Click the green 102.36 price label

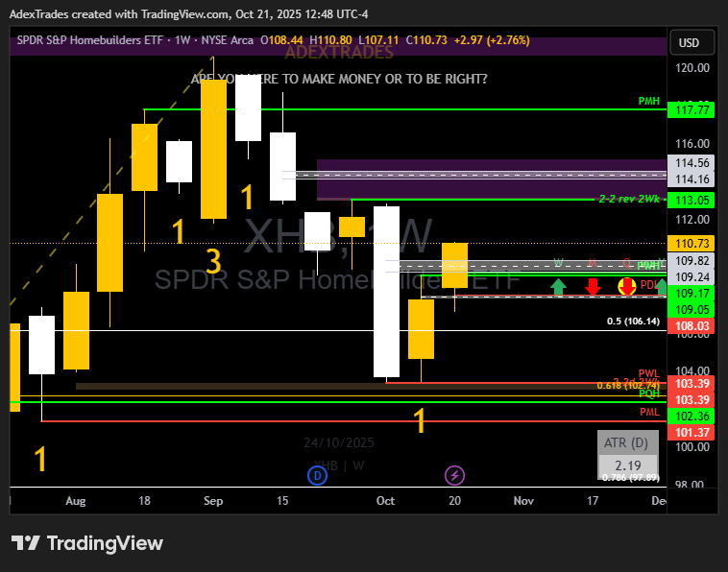pos(691,417)
